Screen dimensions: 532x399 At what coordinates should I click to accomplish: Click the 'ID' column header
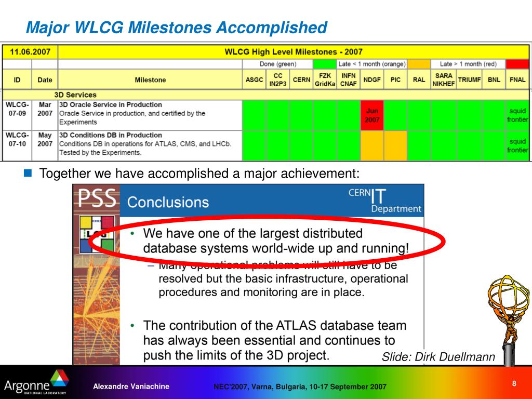point(17,79)
